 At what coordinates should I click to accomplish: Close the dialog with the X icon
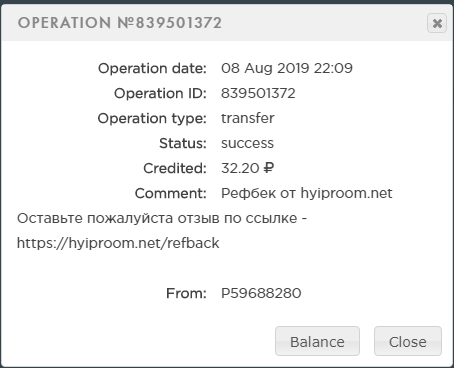(x=437, y=23)
